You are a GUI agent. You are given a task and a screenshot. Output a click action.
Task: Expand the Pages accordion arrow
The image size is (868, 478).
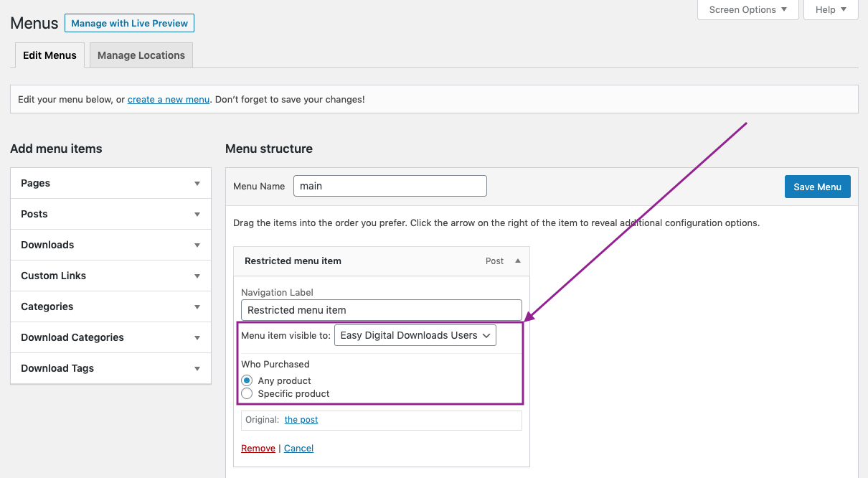point(197,184)
